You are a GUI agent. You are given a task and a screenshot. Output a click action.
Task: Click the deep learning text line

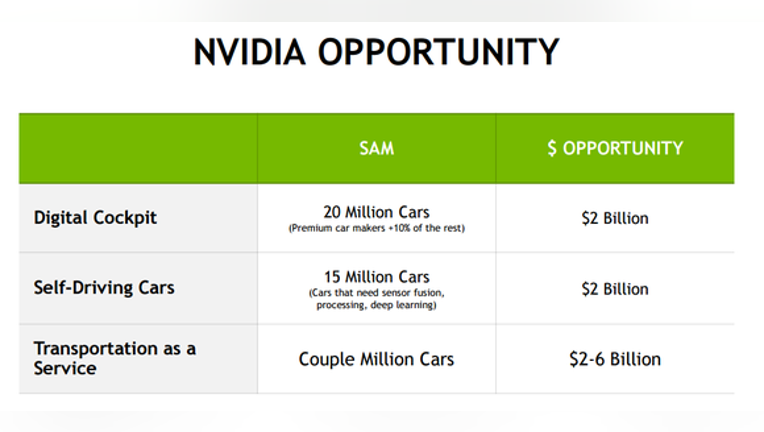tap(376, 305)
